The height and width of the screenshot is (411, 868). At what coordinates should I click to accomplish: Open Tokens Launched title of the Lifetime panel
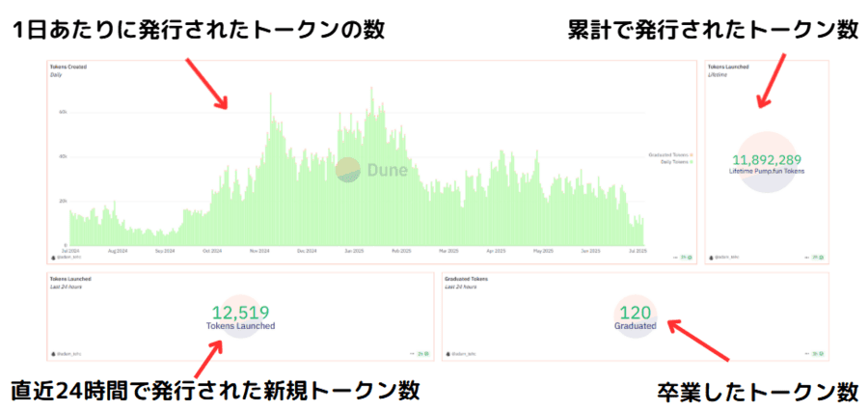(x=728, y=67)
